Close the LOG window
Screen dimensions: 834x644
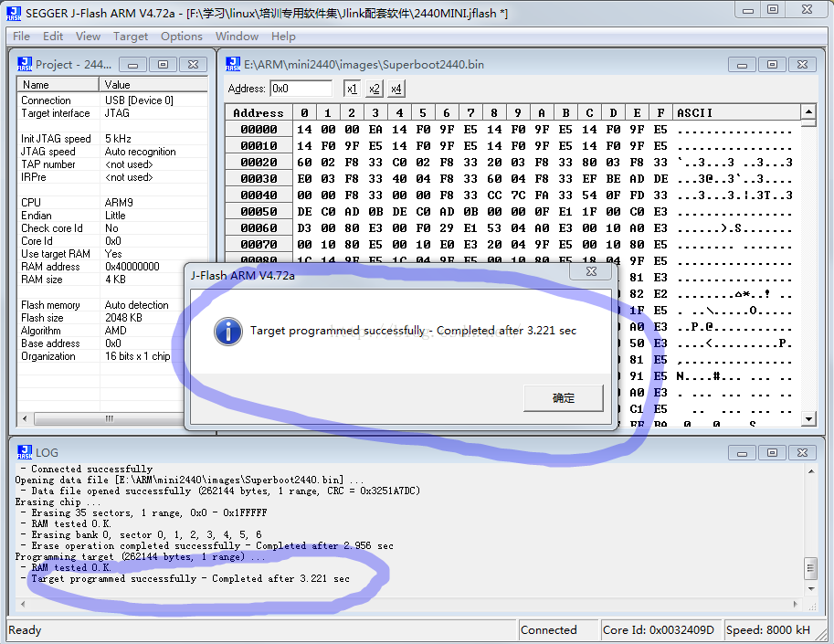(803, 453)
